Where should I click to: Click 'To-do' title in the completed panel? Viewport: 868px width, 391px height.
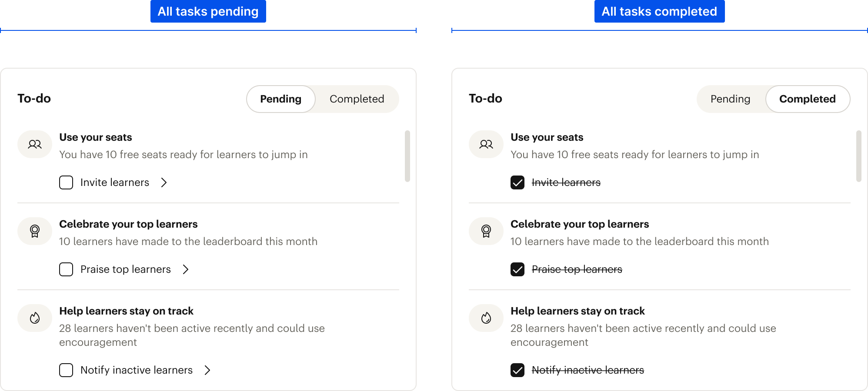(486, 99)
